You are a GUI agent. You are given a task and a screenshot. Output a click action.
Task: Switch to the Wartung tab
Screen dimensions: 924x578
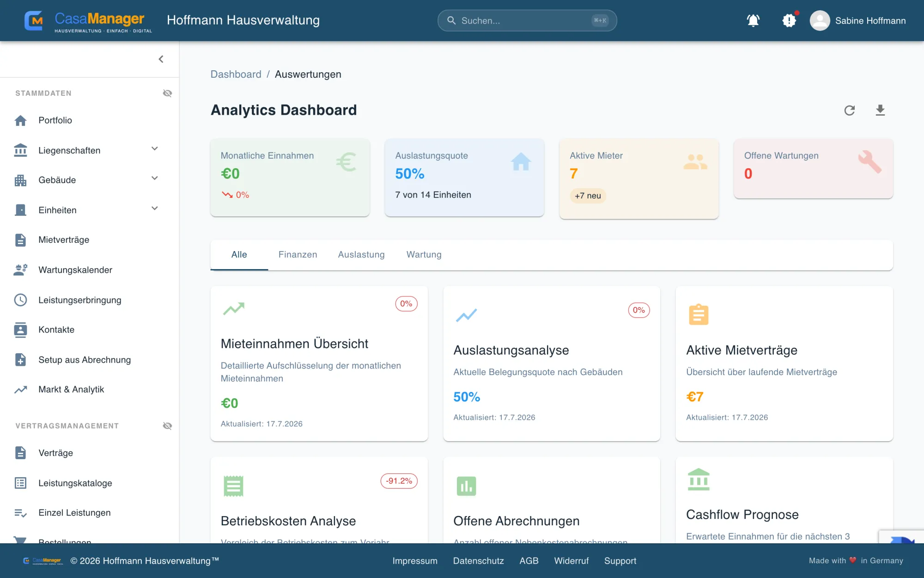(424, 255)
